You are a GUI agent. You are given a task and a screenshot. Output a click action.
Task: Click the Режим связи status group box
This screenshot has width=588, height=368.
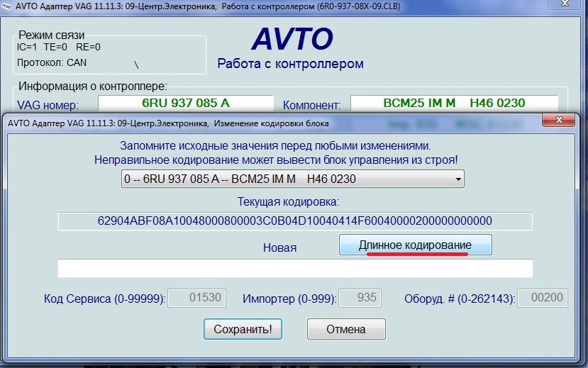[110, 53]
